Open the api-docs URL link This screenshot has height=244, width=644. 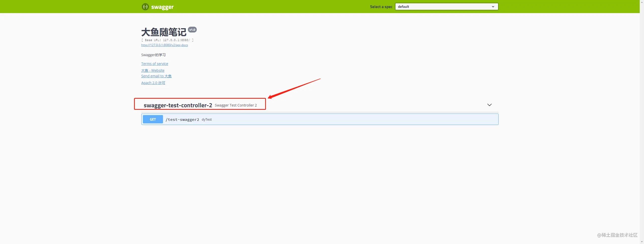point(165,45)
